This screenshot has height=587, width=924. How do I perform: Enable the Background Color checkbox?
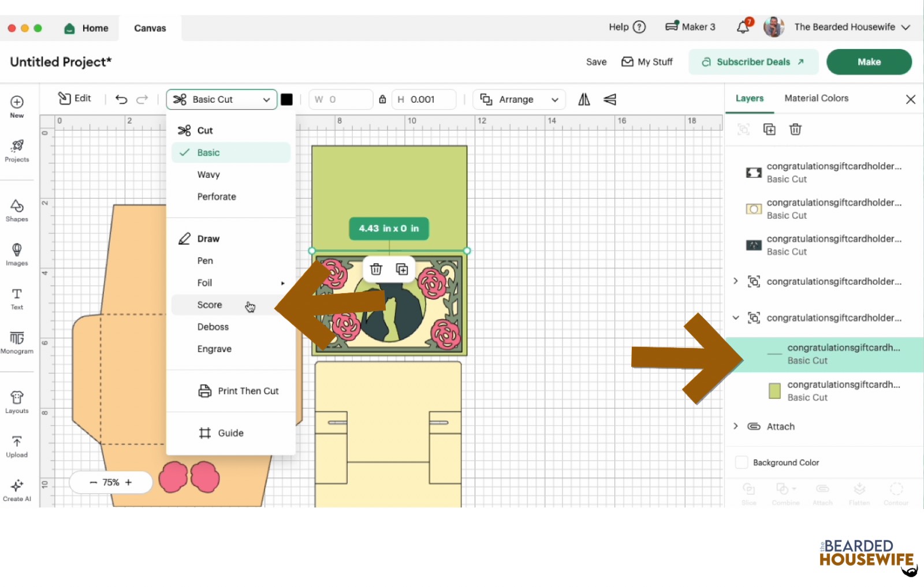click(742, 462)
